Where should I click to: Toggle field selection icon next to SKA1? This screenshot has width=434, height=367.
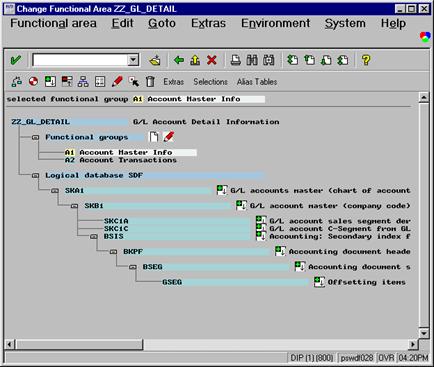tap(222, 190)
